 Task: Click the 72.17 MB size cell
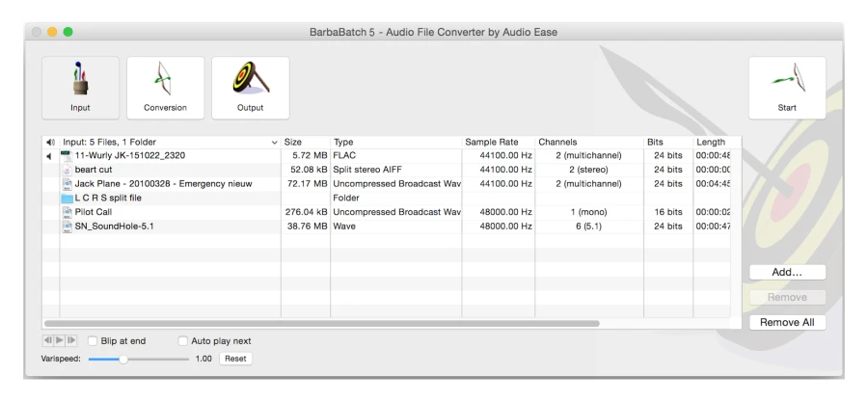[x=308, y=184]
